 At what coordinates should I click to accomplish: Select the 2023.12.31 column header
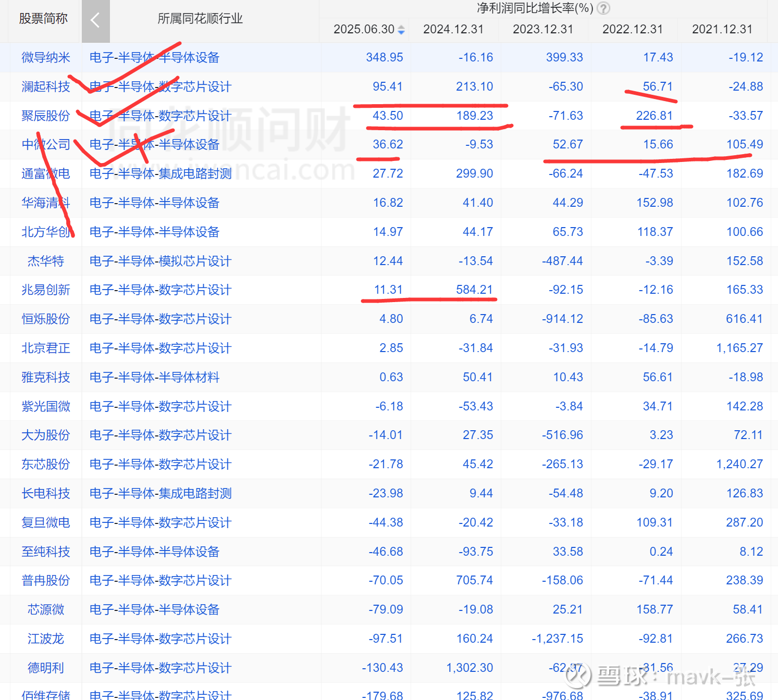coord(543,29)
